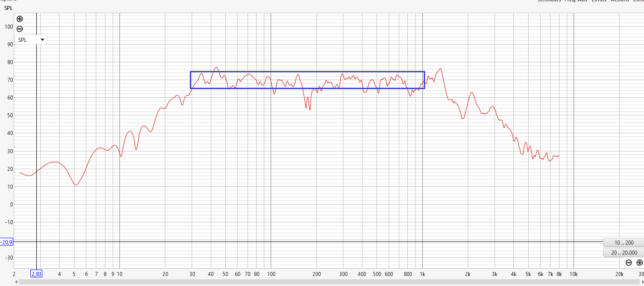Open the SPL axis type dropdown
The width and height of the screenshot is (644, 286).
(x=31, y=40)
